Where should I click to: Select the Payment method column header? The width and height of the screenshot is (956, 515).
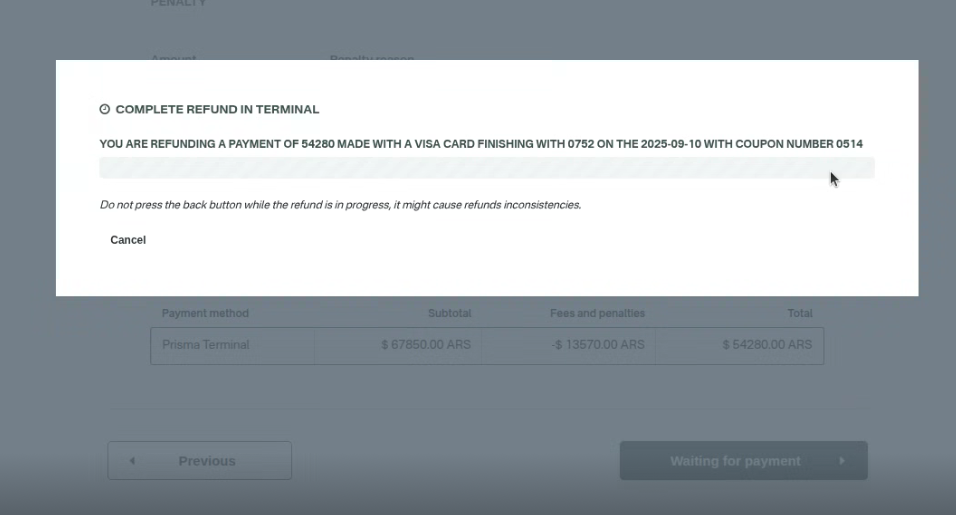pyautogui.click(x=205, y=313)
